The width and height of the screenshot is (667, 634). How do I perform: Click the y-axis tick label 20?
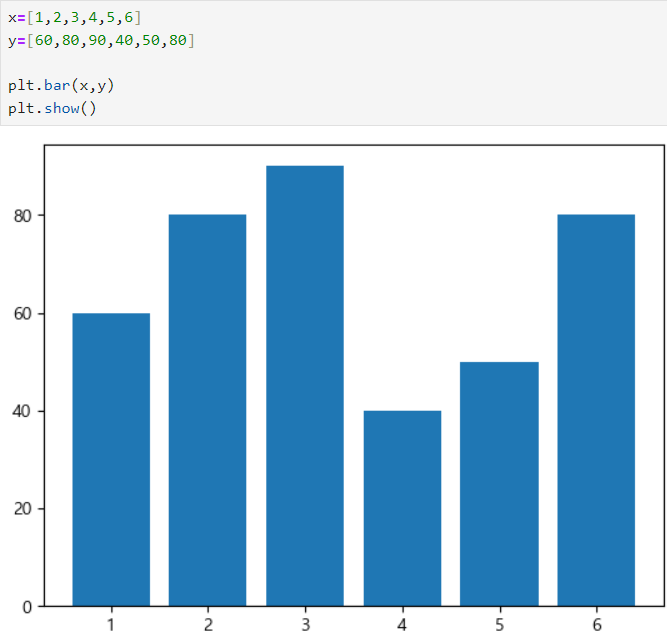pyautogui.click(x=23, y=509)
